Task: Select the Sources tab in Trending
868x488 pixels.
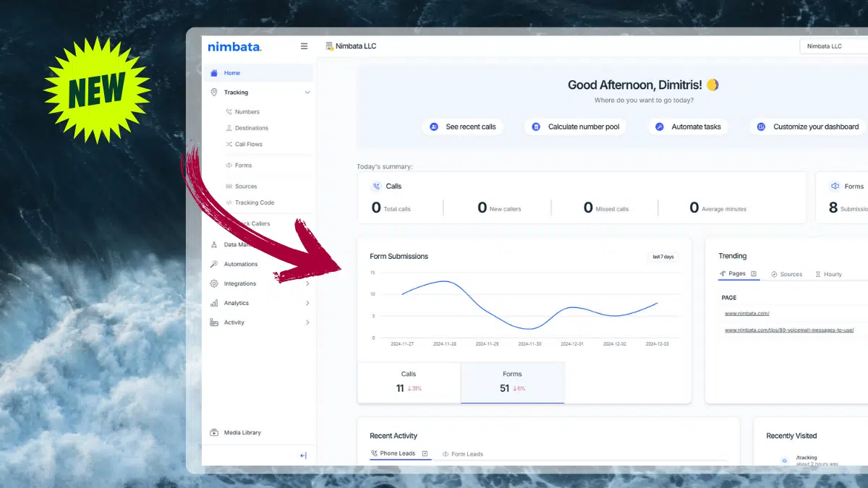Action: pyautogui.click(x=786, y=275)
